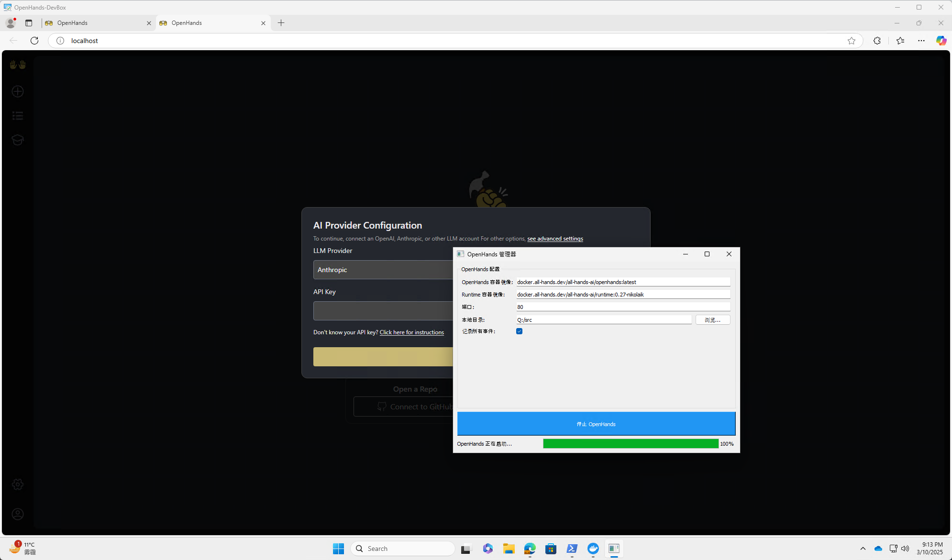Click Connect to GitHub button
This screenshot has width=952, height=560.
pos(403,406)
